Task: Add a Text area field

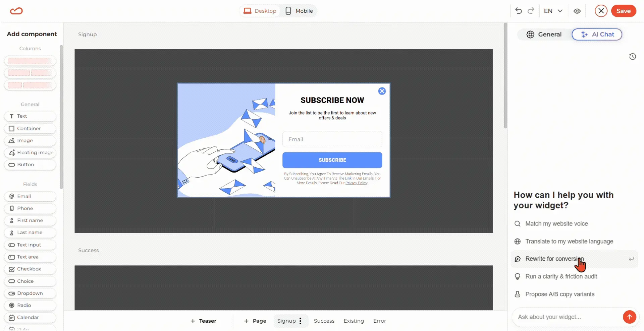Action: click(x=30, y=257)
